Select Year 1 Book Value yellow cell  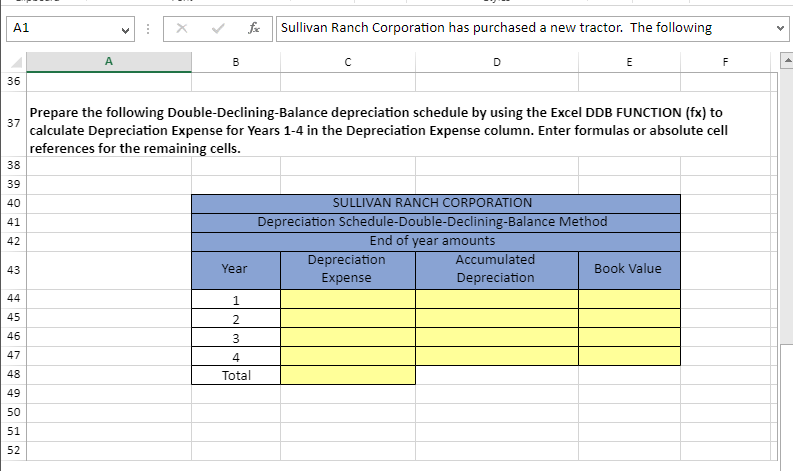629,299
